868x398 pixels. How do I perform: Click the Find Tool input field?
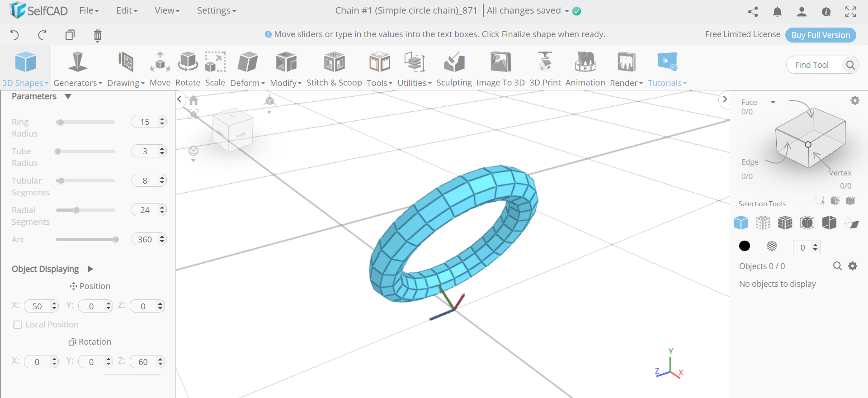tap(814, 65)
